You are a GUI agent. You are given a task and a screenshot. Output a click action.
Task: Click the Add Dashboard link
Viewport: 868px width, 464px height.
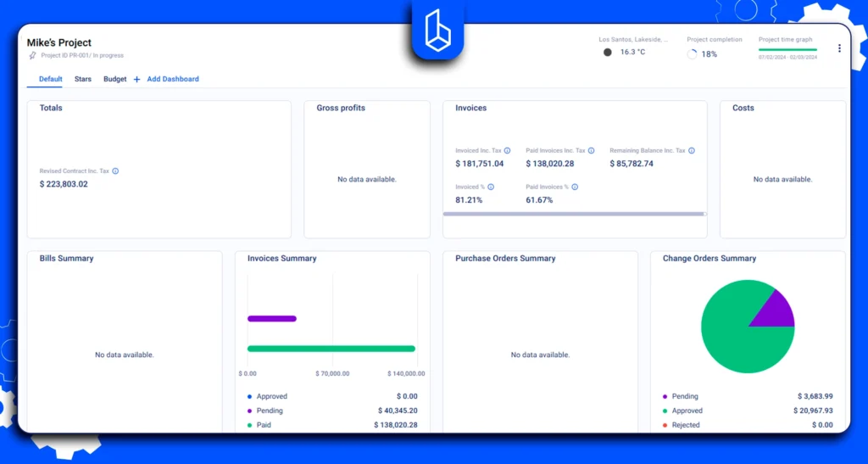tap(173, 79)
